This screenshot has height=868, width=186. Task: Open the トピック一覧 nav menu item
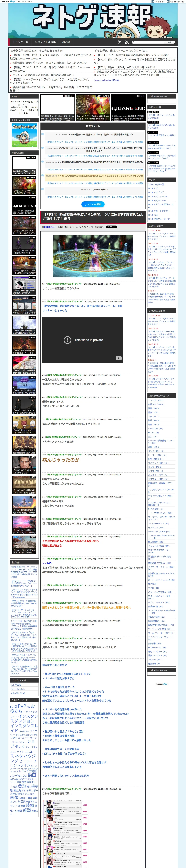21,42
